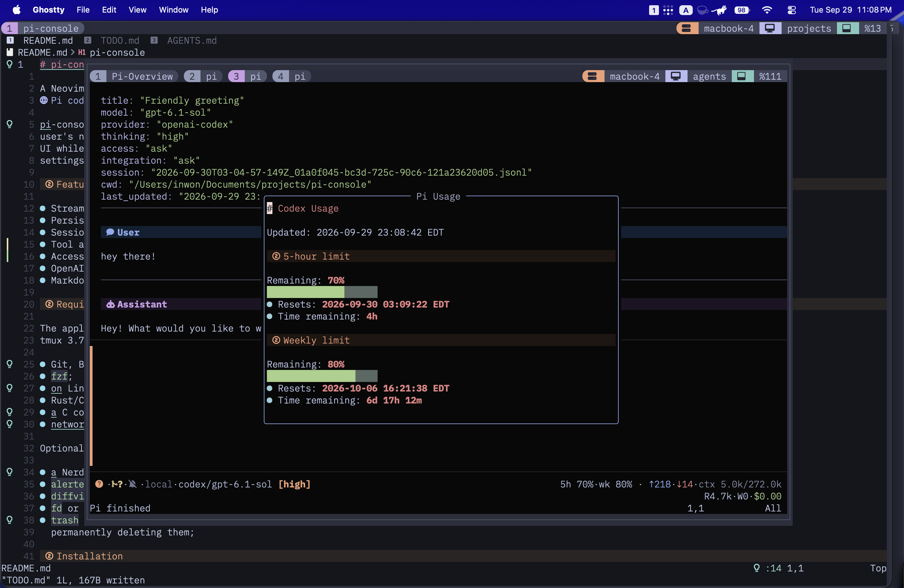Screen dimensions: 904x588
Task: Click the level icon of Weekly limit heading
Action: [276, 340]
